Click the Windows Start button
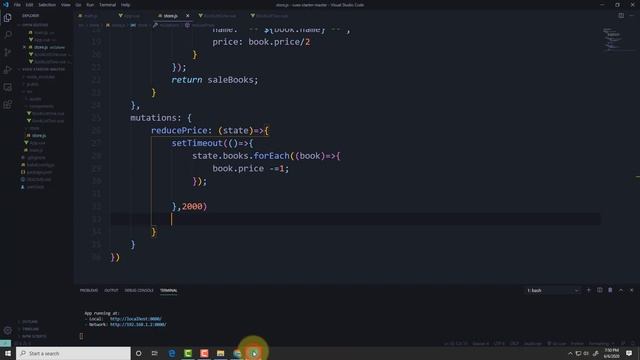Viewport: 640px width, 360px height. click(7, 353)
